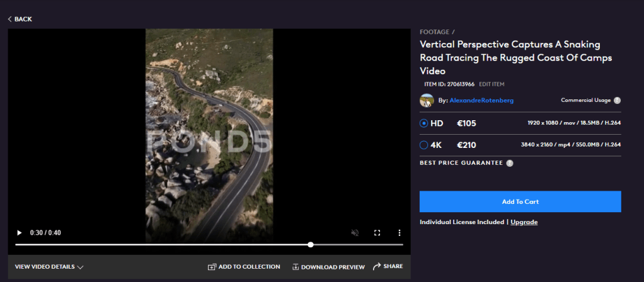Open the video player three-dot menu

click(399, 233)
